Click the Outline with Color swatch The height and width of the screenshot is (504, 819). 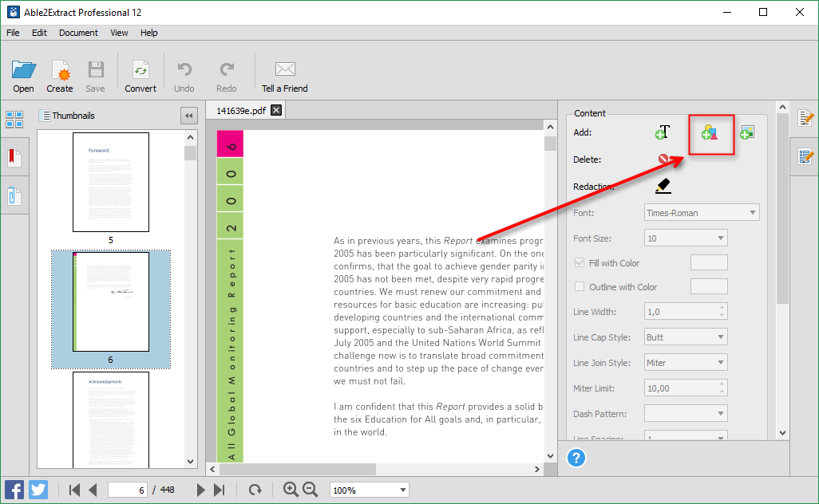point(709,286)
